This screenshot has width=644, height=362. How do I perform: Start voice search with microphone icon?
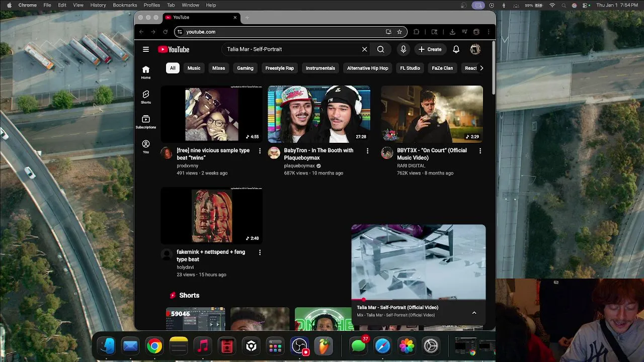coord(403,49)
